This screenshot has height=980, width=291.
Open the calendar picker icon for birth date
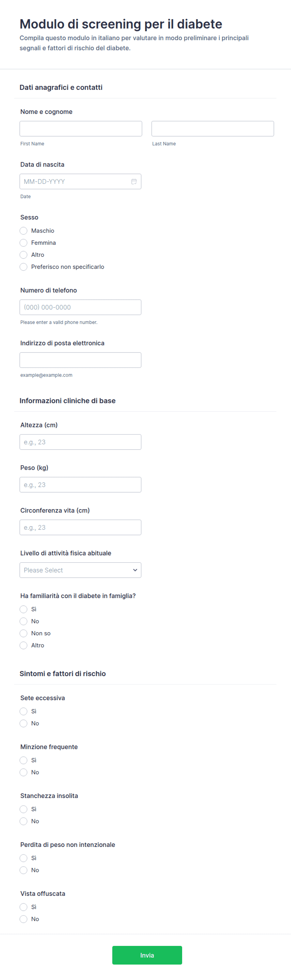134,182
